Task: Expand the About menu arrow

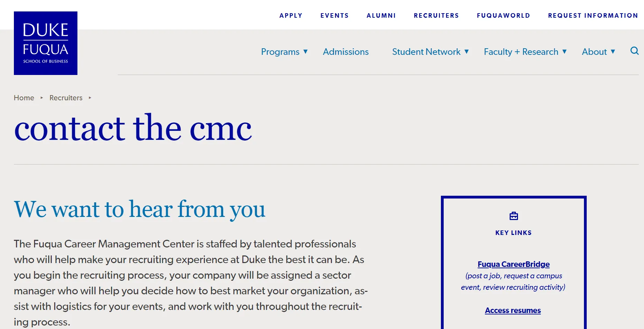Action: tap(613, 52)
